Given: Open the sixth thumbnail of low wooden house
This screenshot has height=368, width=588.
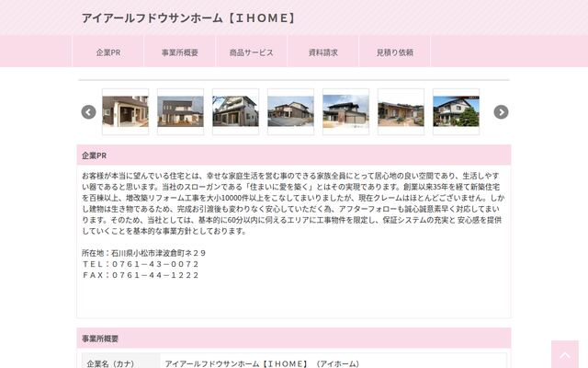Looking at the screenshot, I should [x=401, y=111].
